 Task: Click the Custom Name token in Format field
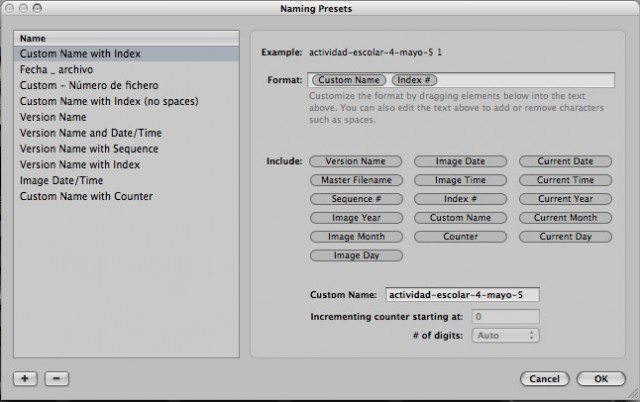click(x=349, y=80)
